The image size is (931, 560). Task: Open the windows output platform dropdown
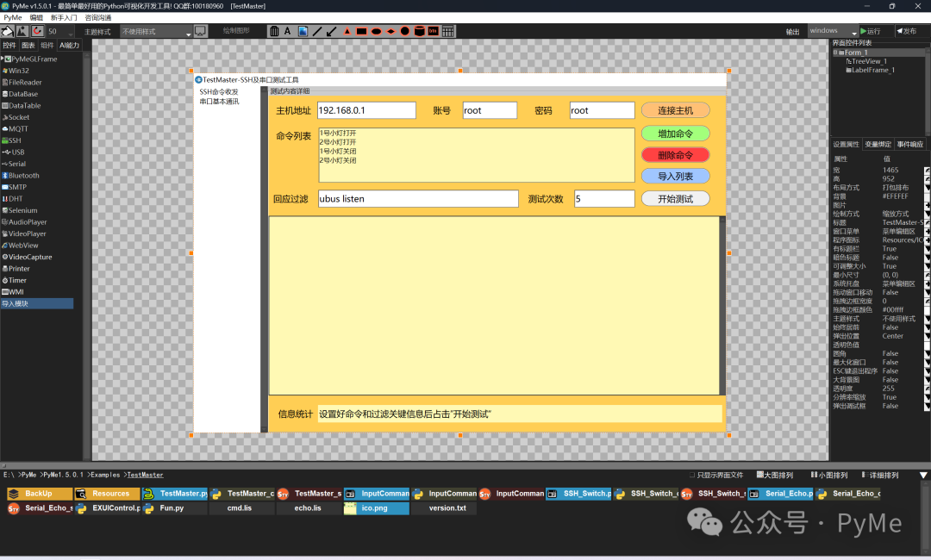tap(834, 31)
